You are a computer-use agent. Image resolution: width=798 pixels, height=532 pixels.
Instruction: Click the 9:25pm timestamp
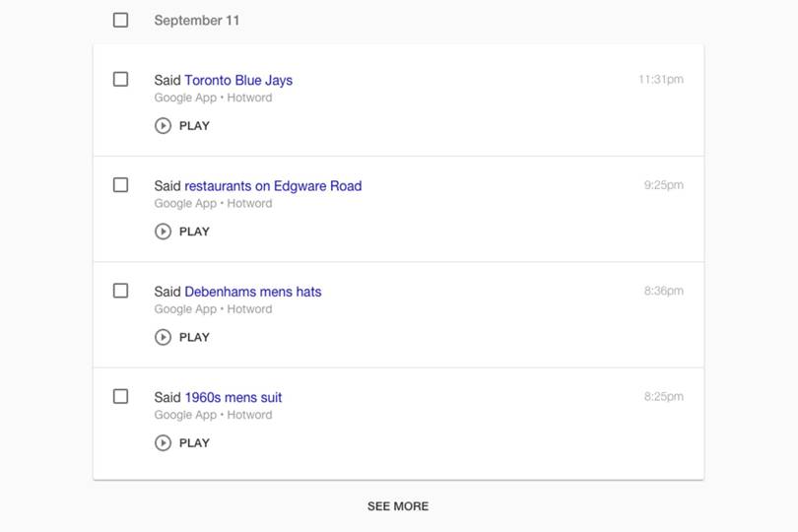663,185
